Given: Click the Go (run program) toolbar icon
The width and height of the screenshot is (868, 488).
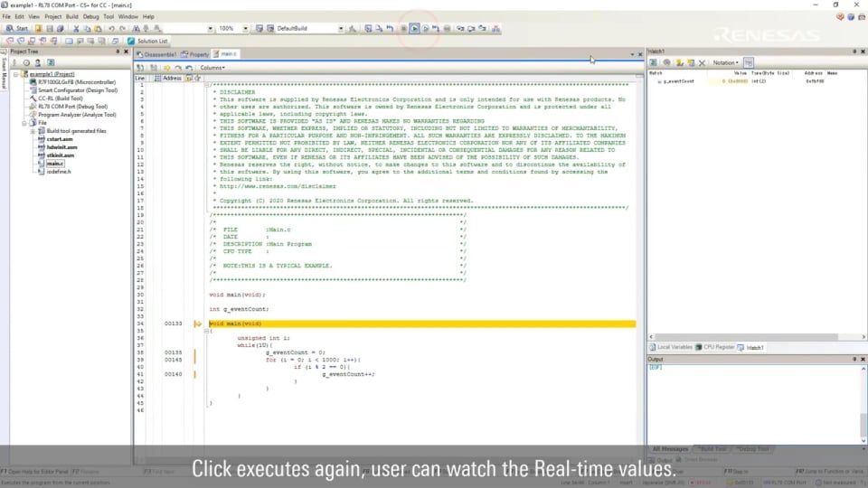Looking at the screenshot, I should [414, 29].
